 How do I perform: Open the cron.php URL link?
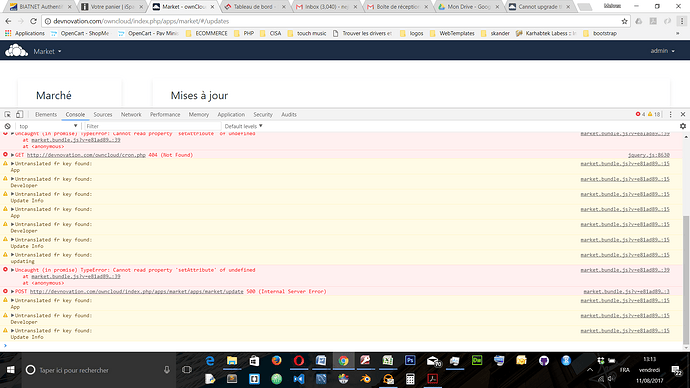click(x=86, y=155)
